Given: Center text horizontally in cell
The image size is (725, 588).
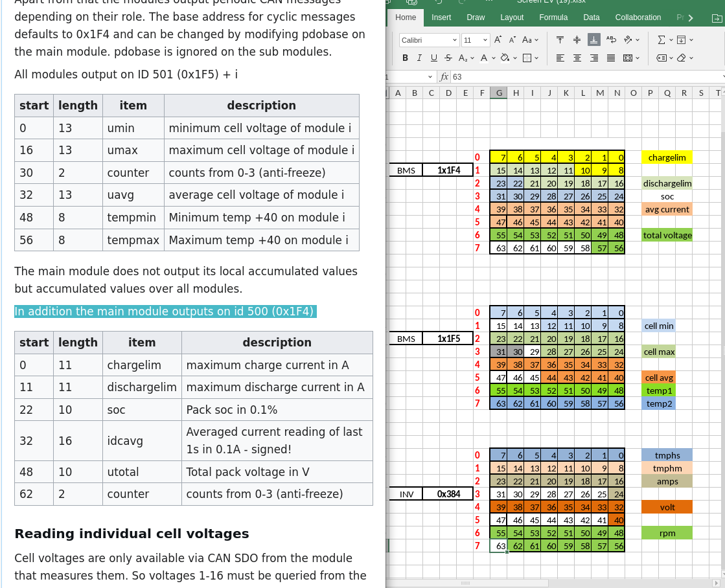Looking at the screenshot, I should click(577, 58).
